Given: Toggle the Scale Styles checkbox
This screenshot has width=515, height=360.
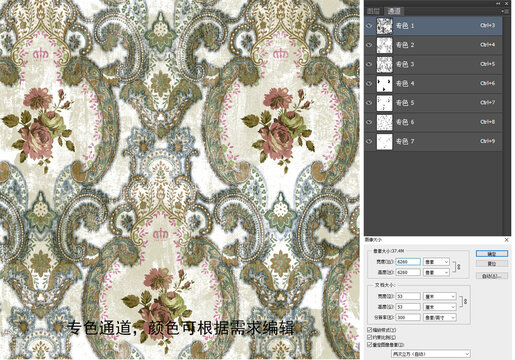Looking at the screenshot, I should pyautogui.click(x=369, y=330).
